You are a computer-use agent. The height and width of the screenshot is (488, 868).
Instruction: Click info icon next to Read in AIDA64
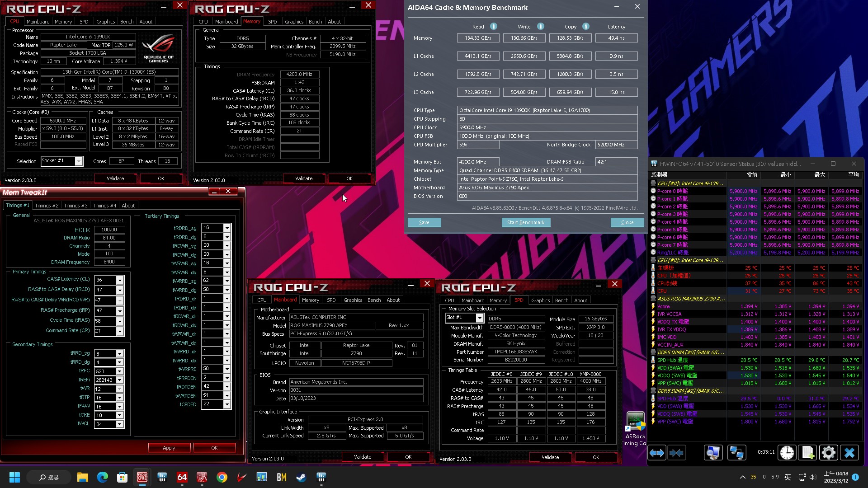(494, 27)
